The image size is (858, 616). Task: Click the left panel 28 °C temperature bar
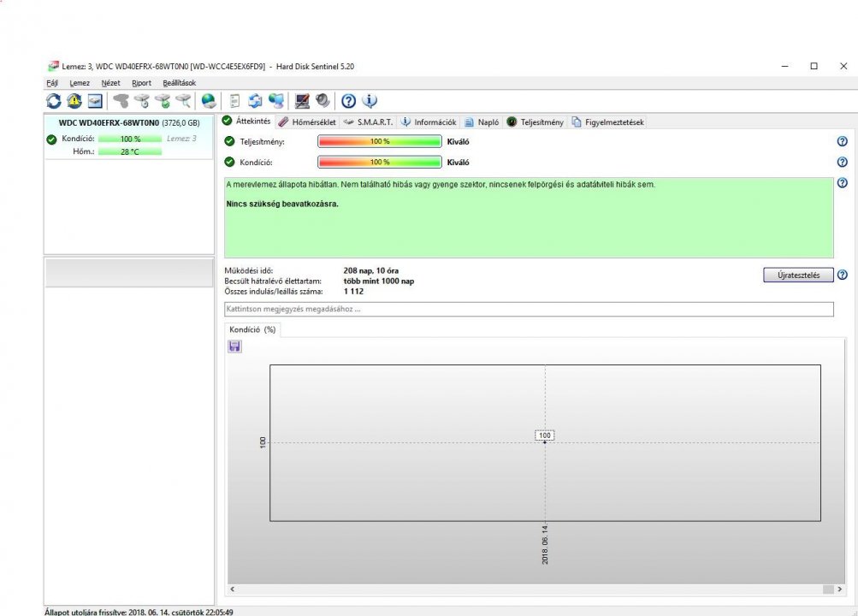pyautogui.click(x=130, y=151)
